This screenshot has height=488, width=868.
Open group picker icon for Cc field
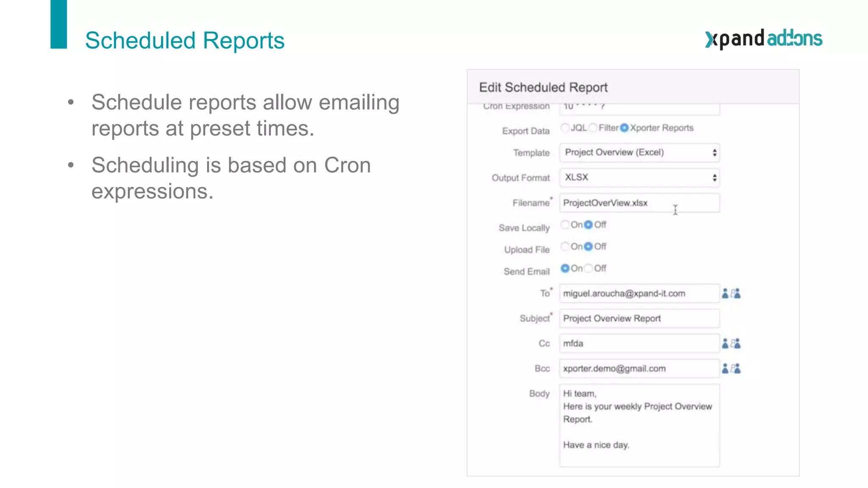click(736, 344)
